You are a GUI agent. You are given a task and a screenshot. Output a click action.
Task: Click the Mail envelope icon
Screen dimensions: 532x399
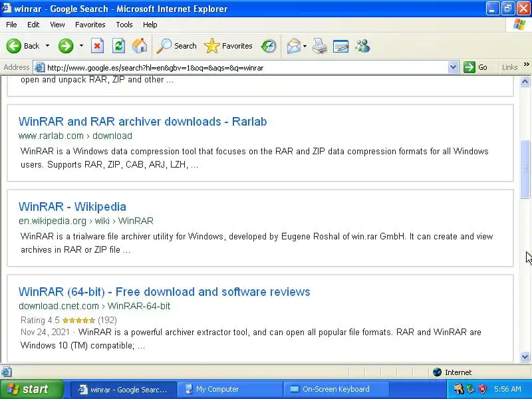pos(294,46)
